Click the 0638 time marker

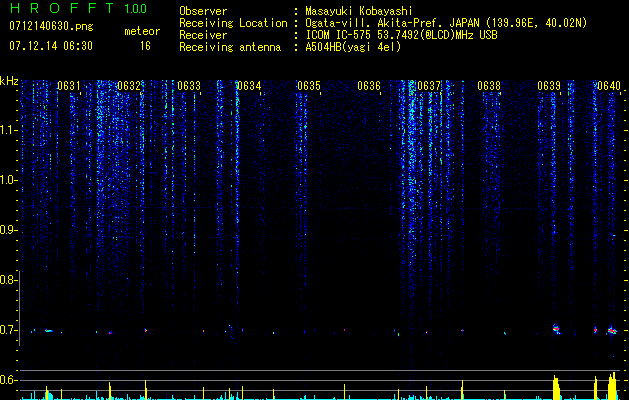[x=489, y=86]
